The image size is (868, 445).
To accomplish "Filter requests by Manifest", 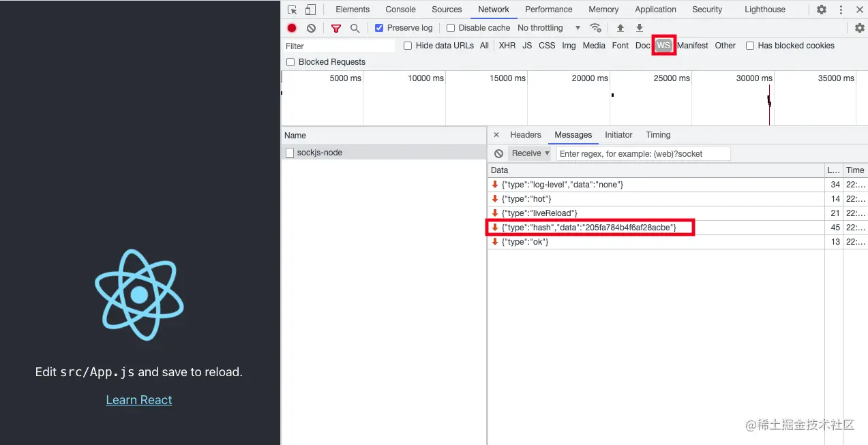I will 692,46.
